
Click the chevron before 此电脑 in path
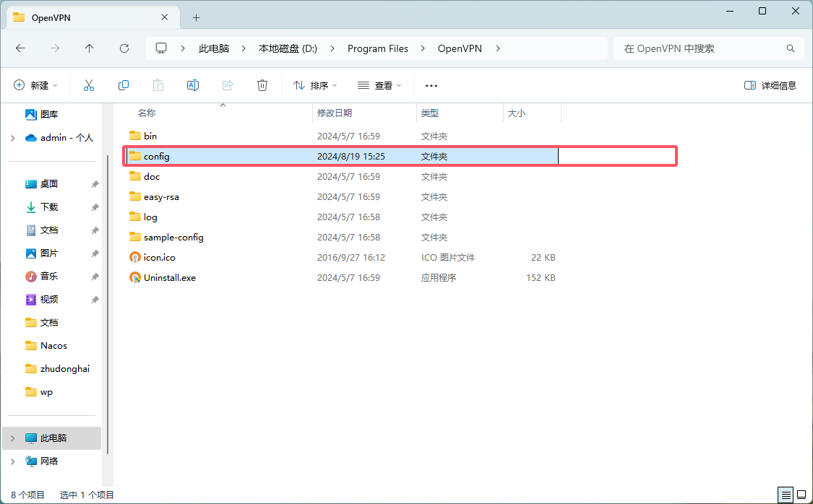(x=183, y=48)
